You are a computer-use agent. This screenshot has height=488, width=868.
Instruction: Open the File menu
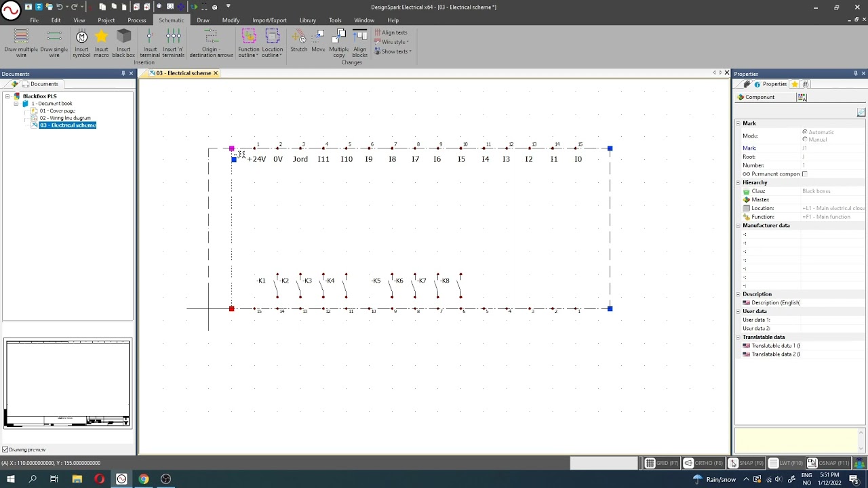[x=34, y=20]
